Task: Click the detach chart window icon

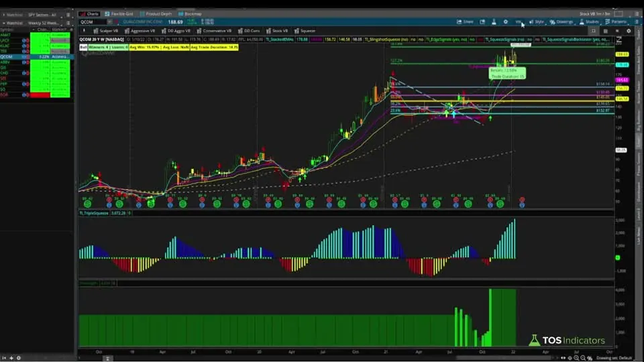Action: (x=482, y=21)
